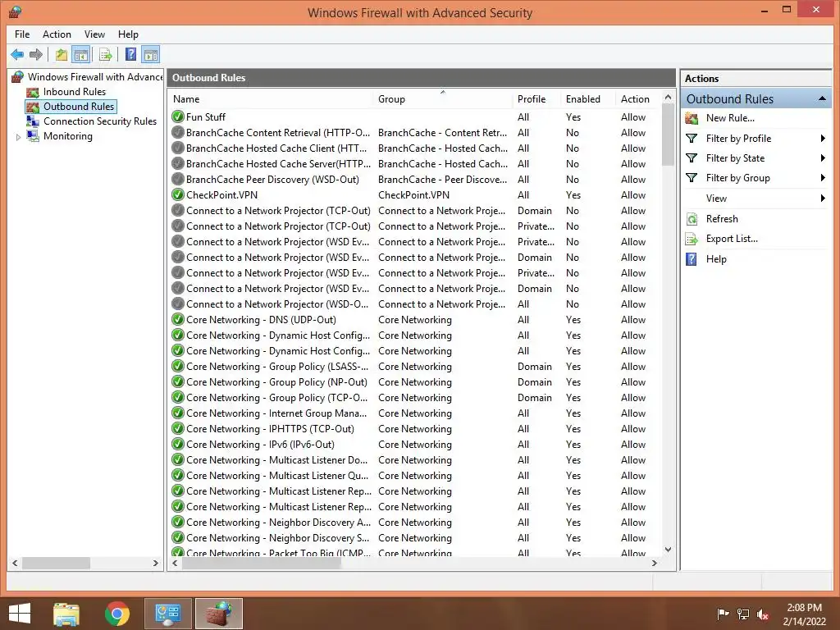Screen dimensions: 840x630
Task: Open File Explorer from the taskbar
Action: click(66, 614)
